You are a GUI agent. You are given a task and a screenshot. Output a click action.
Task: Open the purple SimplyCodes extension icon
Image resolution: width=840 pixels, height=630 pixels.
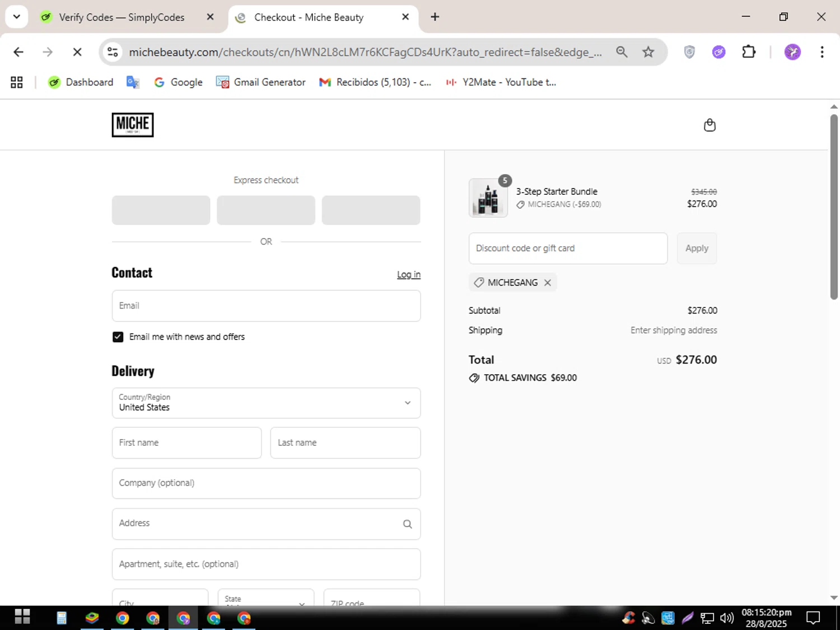(x=719, y=52)
